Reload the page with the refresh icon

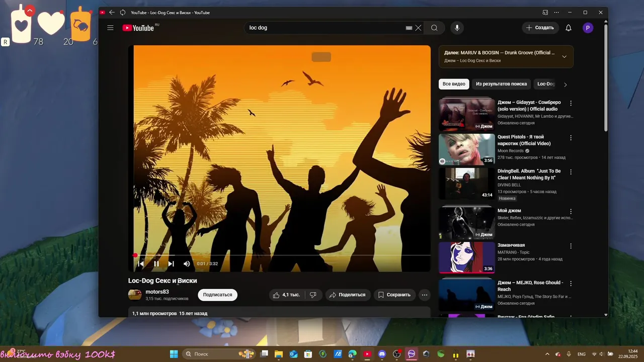coord(122,13)
